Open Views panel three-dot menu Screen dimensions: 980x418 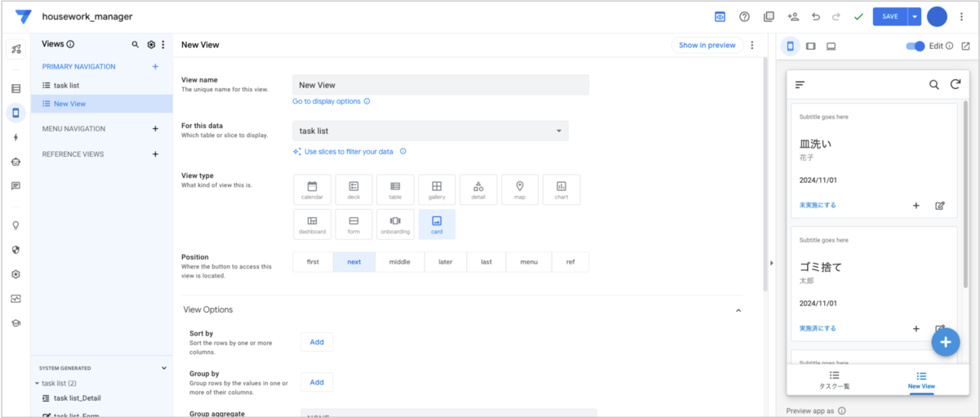coord(163,45)
